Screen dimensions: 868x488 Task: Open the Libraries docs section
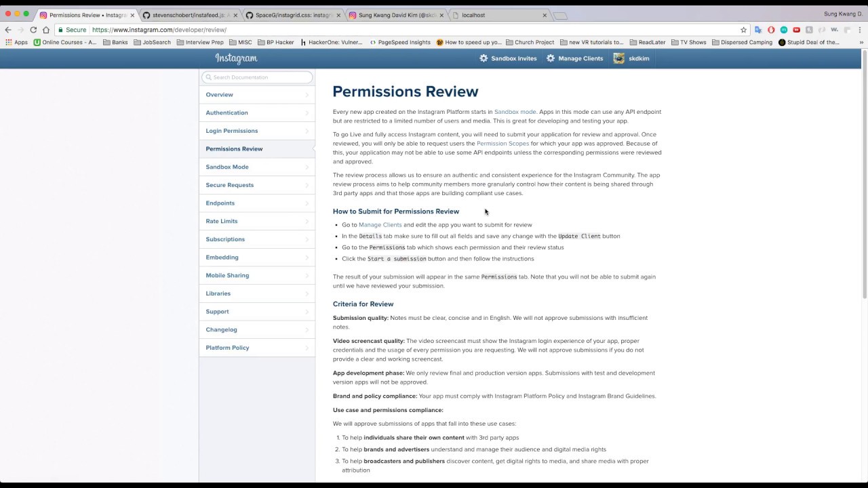tap(257, 293)
